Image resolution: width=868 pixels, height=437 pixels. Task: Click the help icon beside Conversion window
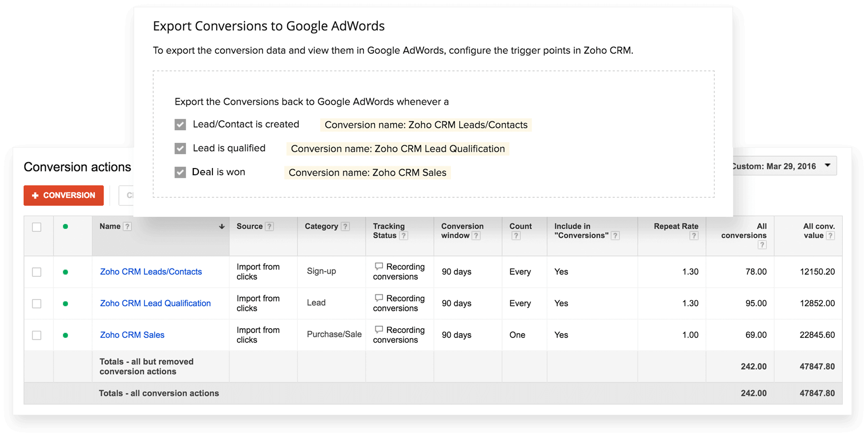click(476, 235)
